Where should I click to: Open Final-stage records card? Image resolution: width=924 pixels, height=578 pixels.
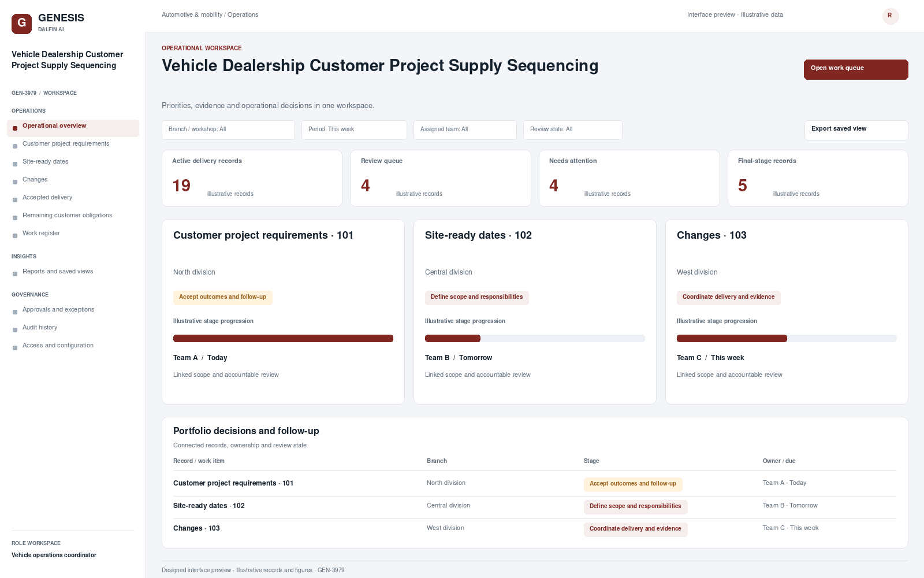click(818, 178)
